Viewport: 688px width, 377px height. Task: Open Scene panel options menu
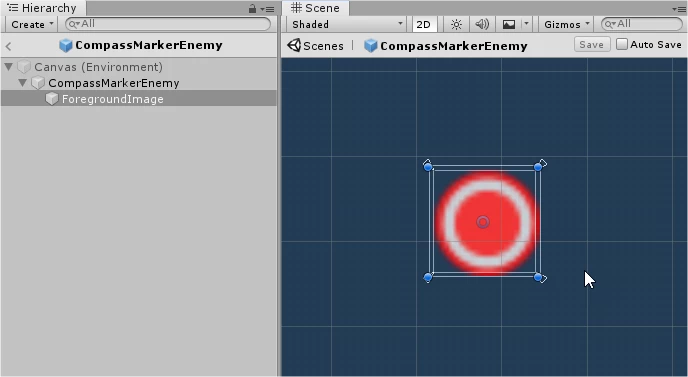pos(679,9)
